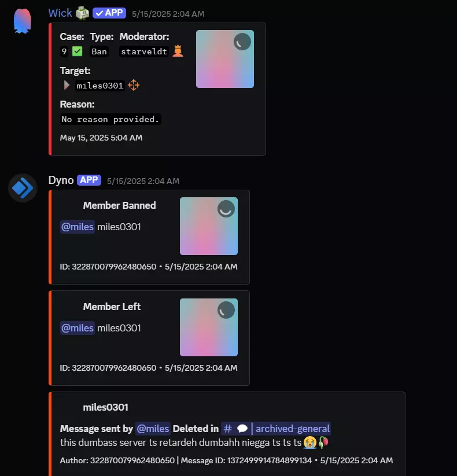Open avatar thumbnail in Wick ban embed

tap(225, 59)
